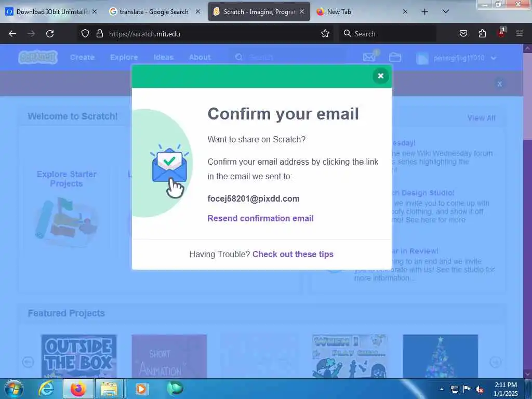Open the Check out these tips link

293,255
